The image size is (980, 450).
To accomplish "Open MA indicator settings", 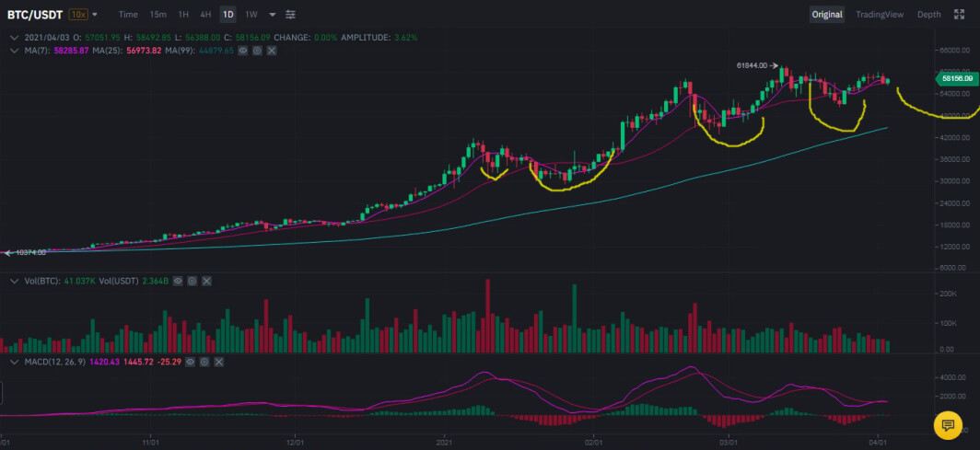I will point(258,51).
